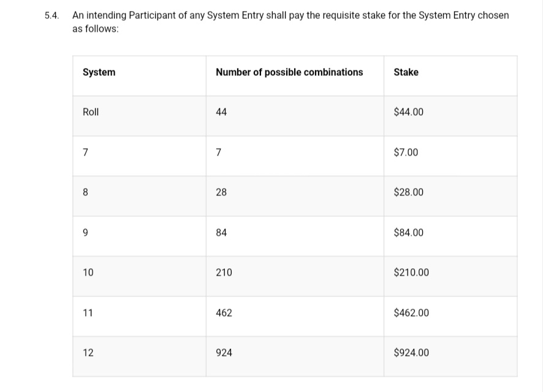Click the 462 combinations value

point(224,313)
